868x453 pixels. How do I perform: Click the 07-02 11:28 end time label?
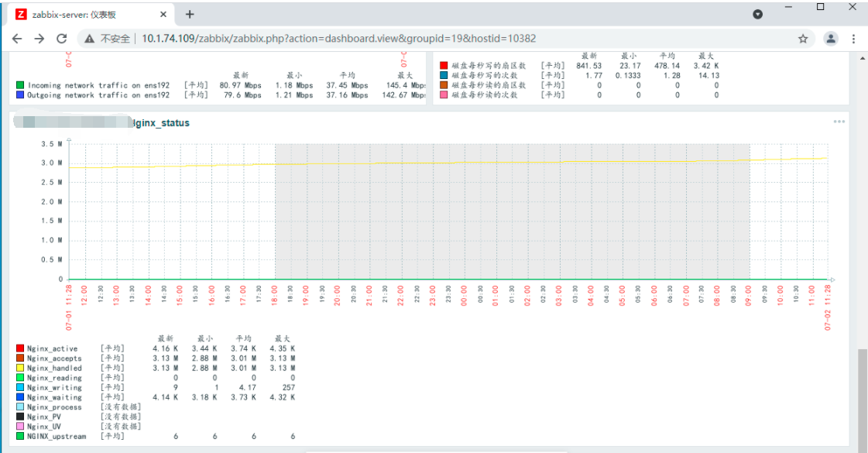click(828, 308)
